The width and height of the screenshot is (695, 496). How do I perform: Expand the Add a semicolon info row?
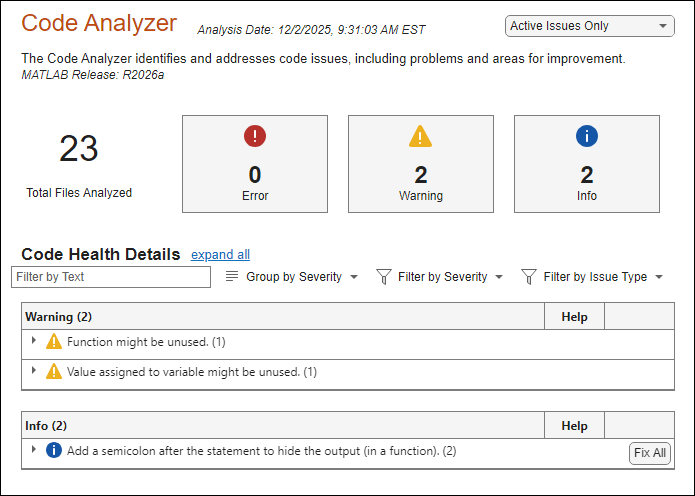click(34, 449)
